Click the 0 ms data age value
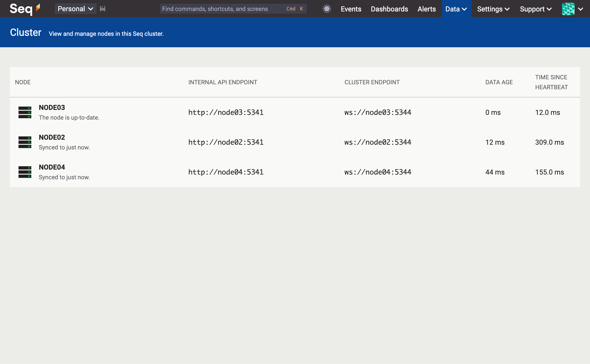This screenshot has width=590, height=364. 493,112
